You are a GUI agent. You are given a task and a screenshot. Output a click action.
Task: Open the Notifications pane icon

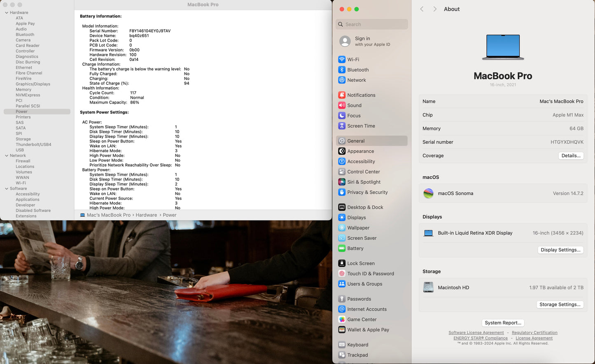click(342, 95)
